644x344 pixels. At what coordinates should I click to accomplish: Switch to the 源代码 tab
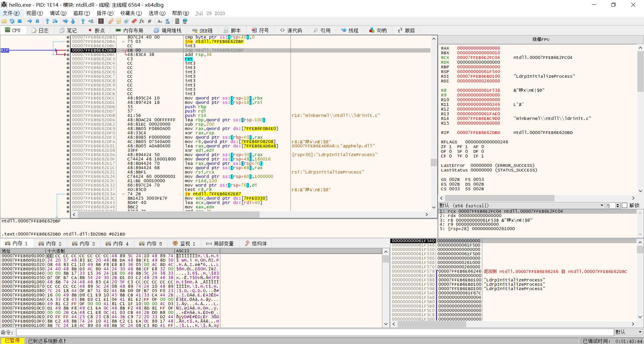291,30
